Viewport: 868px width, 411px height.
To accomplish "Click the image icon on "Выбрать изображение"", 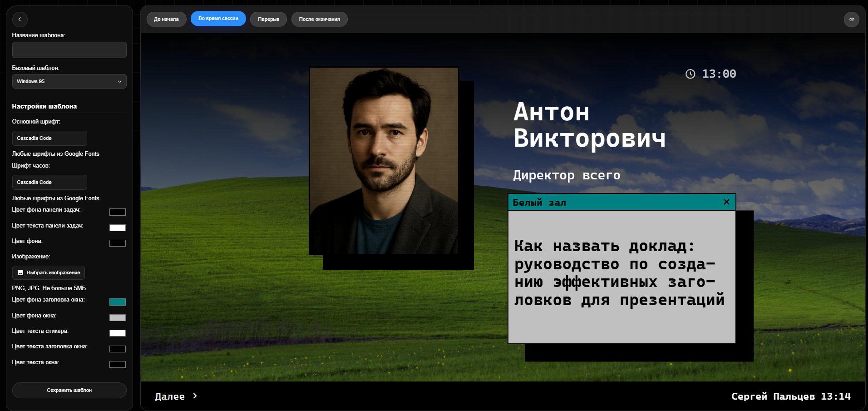I will point(20,272).
